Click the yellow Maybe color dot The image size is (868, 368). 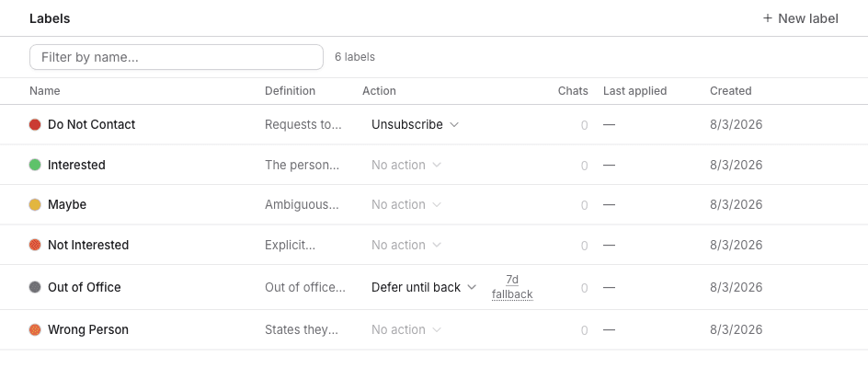pyautogui.click(x=35, y=205)
